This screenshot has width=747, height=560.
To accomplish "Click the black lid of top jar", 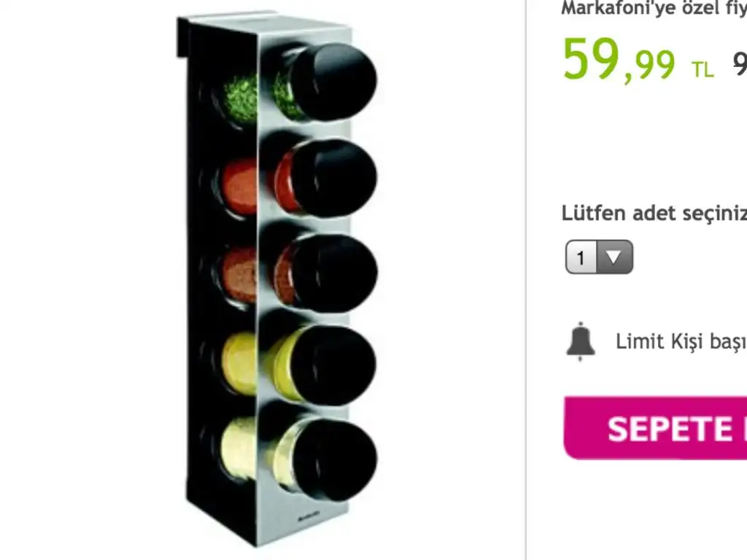I will 334,81.
